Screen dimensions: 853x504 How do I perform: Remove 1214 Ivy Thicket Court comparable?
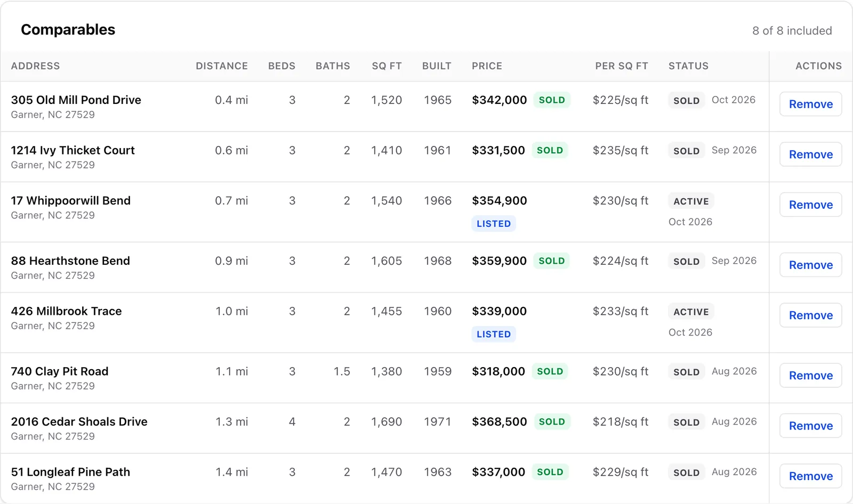pos(810,154)
